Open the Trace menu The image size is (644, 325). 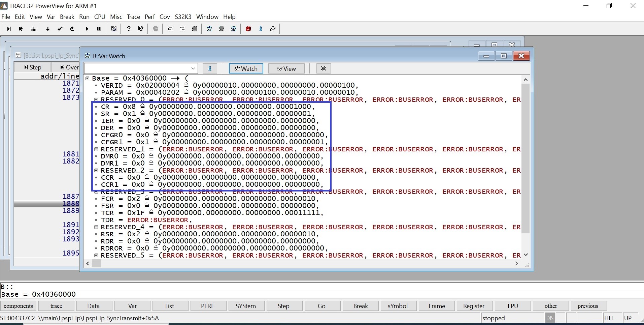tap(133, 17)
